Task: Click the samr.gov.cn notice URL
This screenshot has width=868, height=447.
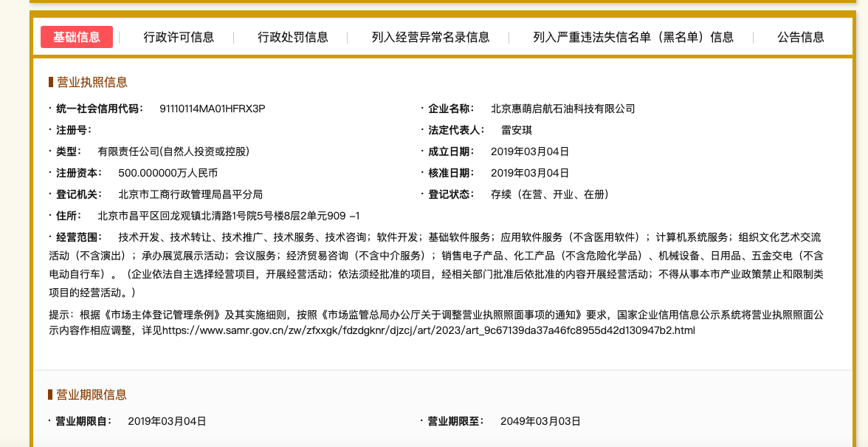Action: (x=428, y=331)
